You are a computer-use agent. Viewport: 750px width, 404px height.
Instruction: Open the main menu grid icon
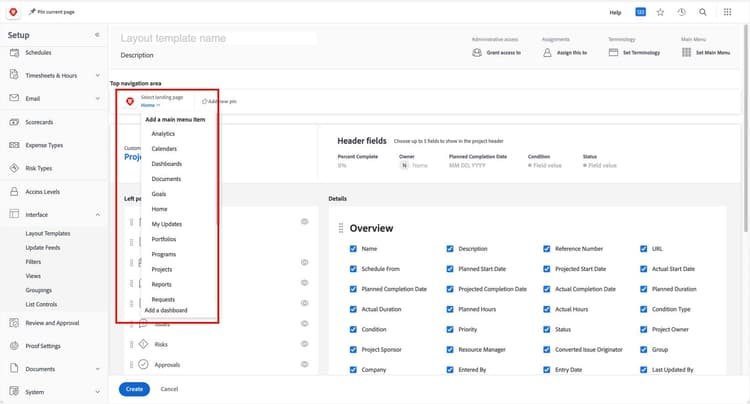pos(728,12)
